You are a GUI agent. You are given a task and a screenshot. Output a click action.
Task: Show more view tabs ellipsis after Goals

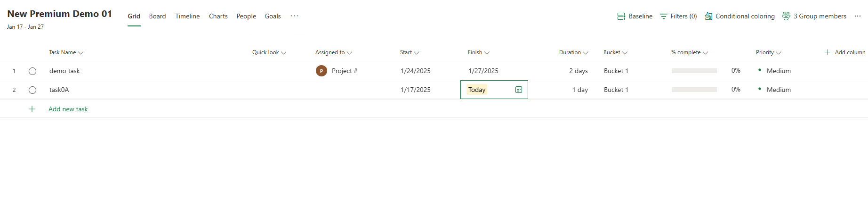pyautogui.click(x=294, y=16)
